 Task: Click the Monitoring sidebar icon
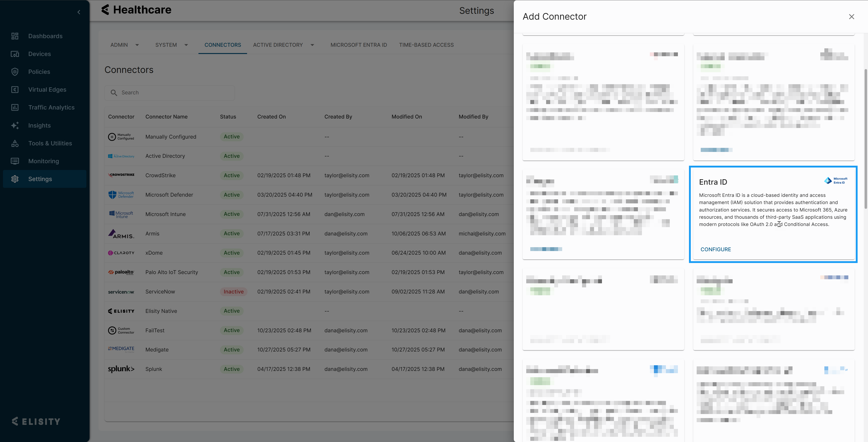tap(15, 161)
